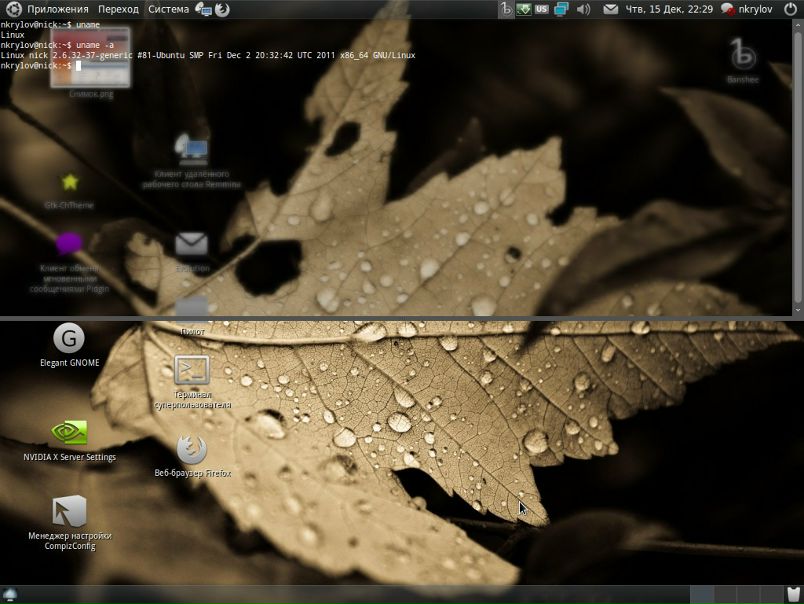Open the CompizConfig settings manager icon
Screen dimensions: 804x604
point(69,511)
